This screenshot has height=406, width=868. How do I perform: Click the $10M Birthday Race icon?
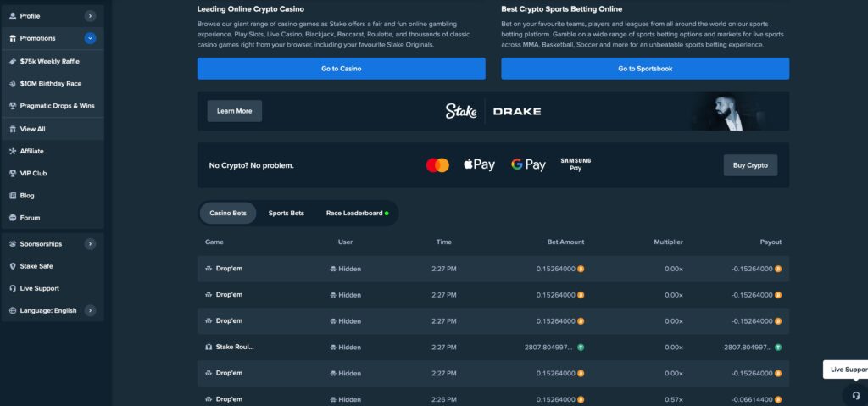pyautogui.click(x=13, y=84)
